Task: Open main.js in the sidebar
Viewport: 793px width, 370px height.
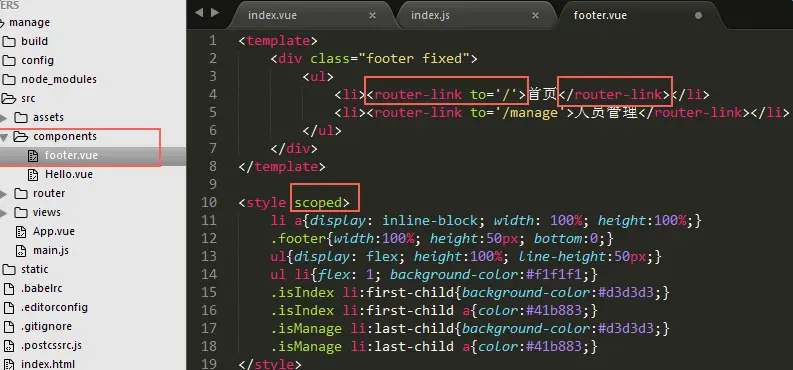Action: [x=51, y=251]
